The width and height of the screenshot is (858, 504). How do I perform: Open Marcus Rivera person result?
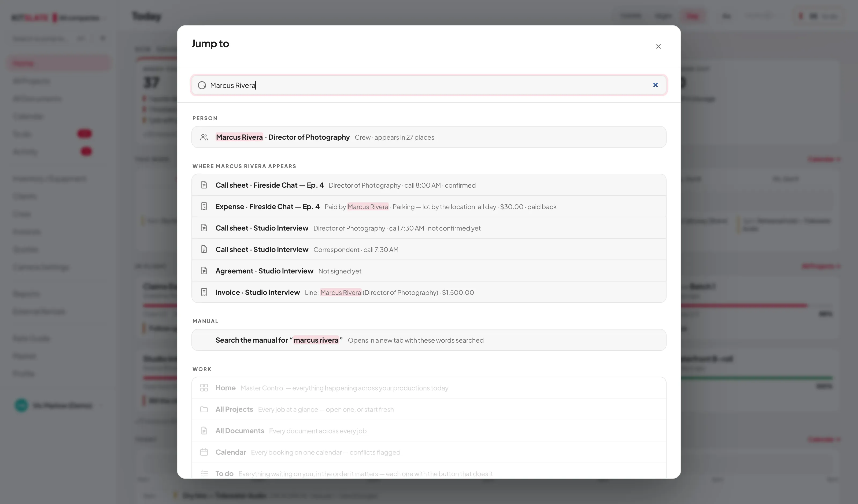coord(429,137)
